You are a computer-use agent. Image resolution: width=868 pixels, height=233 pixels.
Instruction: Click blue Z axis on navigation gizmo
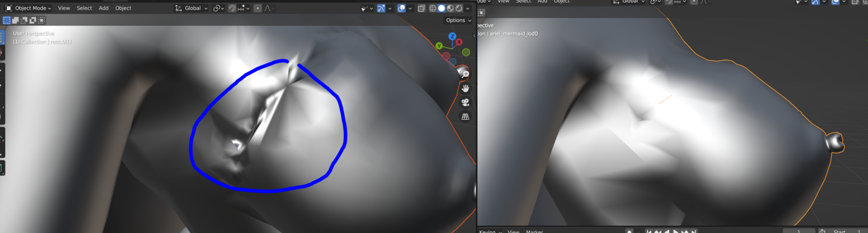click(452, 36)
